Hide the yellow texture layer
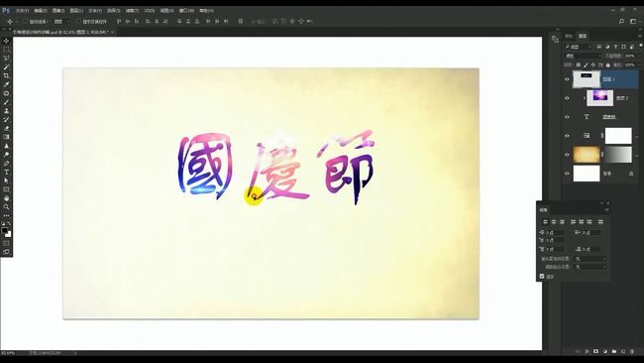644x363 pixels. tap(567, 155)
